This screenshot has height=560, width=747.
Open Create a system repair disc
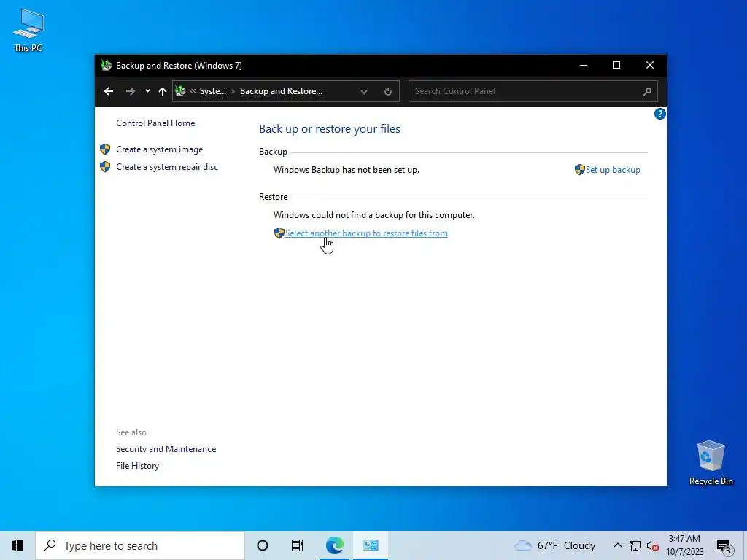167,167
